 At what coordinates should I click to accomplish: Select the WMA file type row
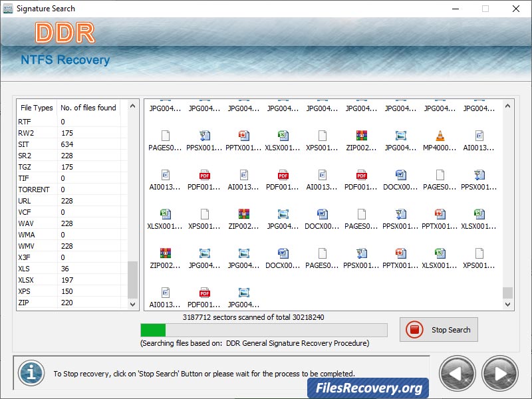(72, 235)
